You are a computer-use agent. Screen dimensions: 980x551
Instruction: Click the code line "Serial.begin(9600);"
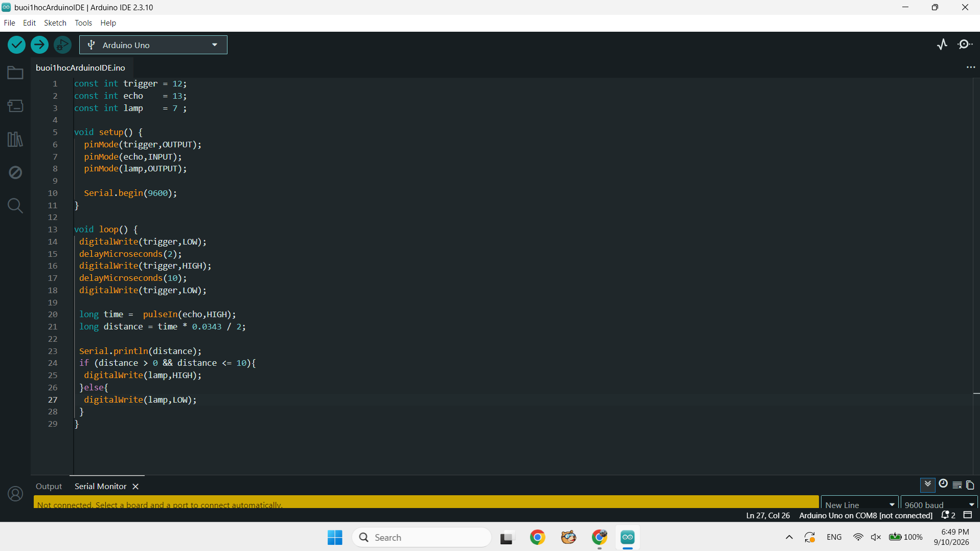[x=130, y=193]
